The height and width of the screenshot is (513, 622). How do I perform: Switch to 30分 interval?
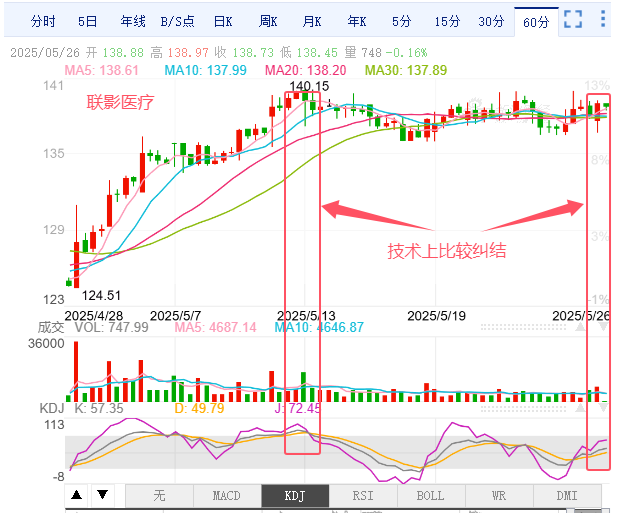click(491, 21)
